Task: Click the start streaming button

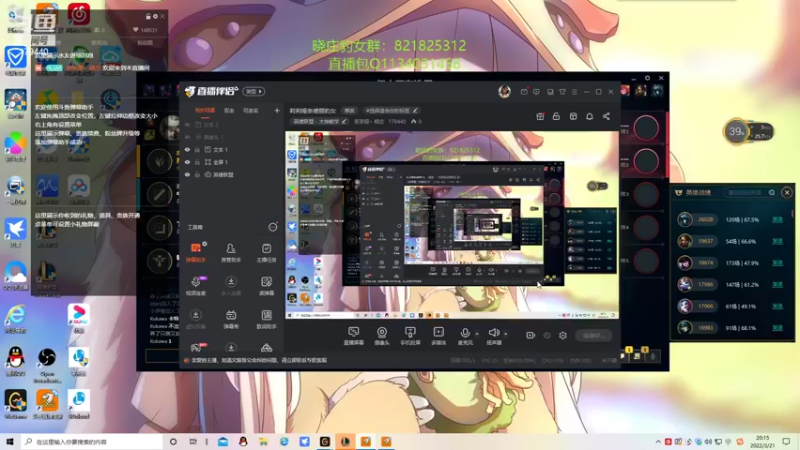Action: pos(593,335)
